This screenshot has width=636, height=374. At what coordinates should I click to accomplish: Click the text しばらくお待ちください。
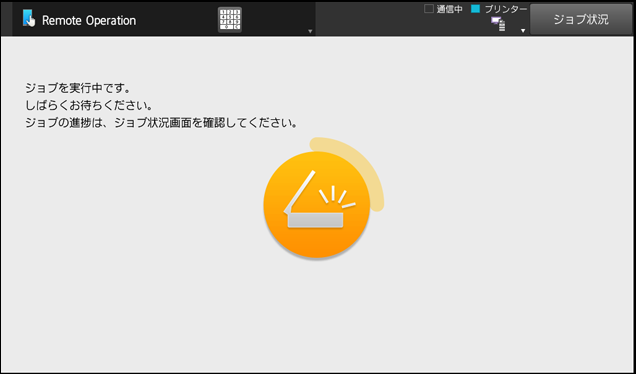(89, 105)
